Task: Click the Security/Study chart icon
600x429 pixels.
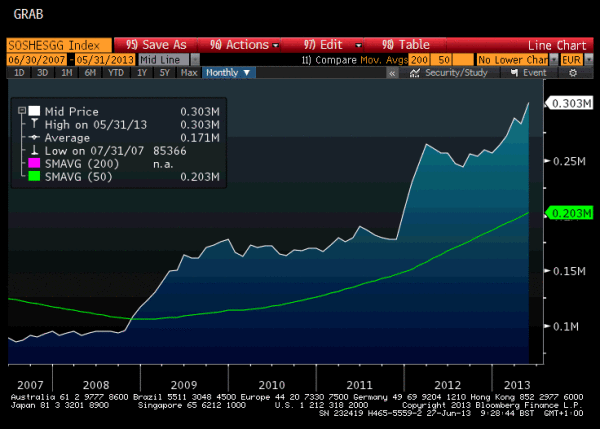Action: 415,73
